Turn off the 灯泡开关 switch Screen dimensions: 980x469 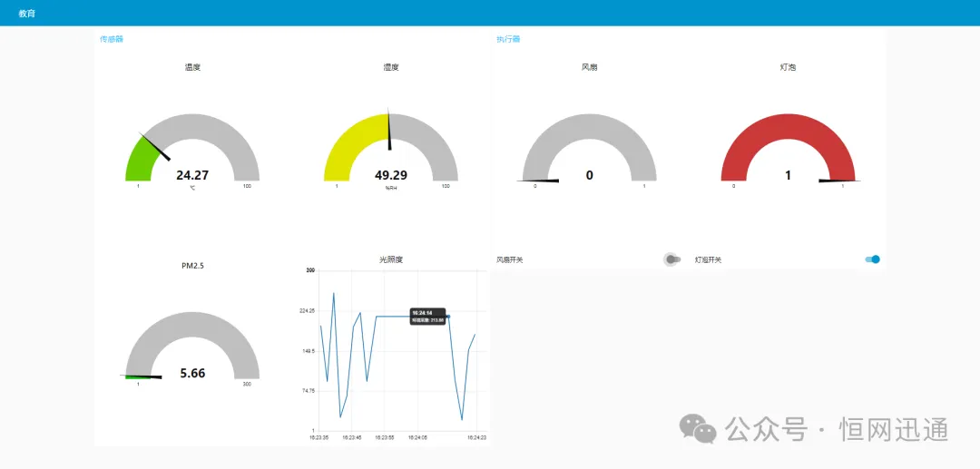click(872, 259)
